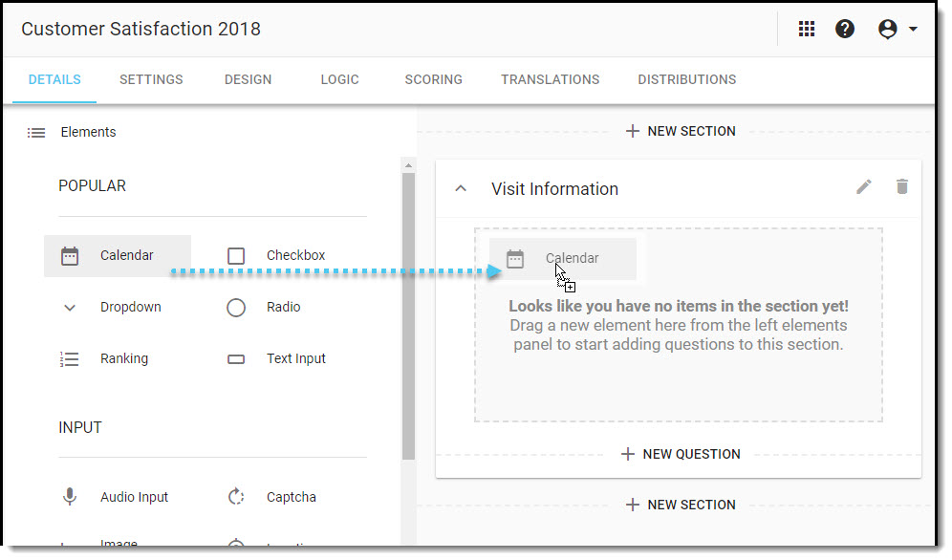This screenshot has width=952, height=560.
Task: Go to the Logic tab
Action: pos(339,79)
